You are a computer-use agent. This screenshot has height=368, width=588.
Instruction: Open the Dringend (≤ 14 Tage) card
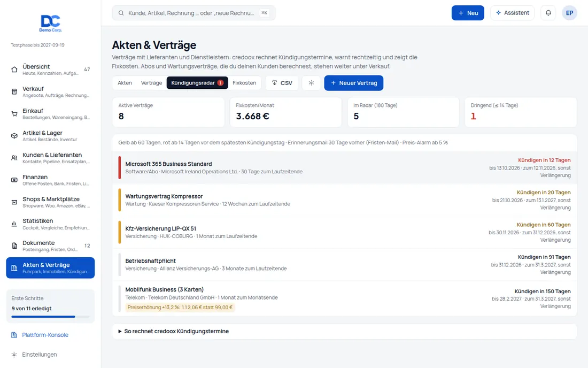click(x=521, y=112)
